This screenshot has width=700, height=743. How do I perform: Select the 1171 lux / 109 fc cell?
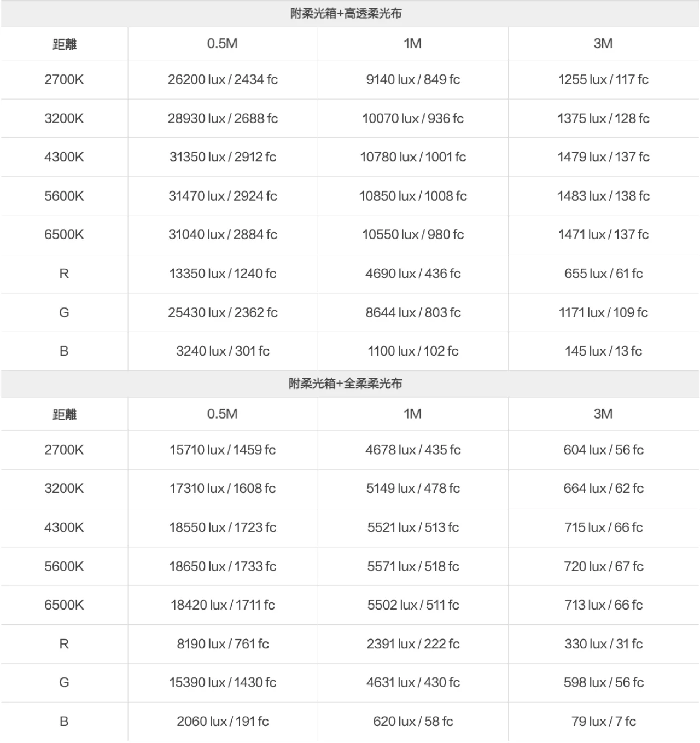point(603,313)
